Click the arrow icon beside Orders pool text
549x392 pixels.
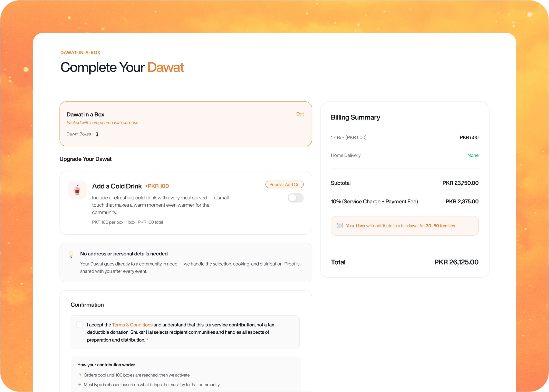79,375
